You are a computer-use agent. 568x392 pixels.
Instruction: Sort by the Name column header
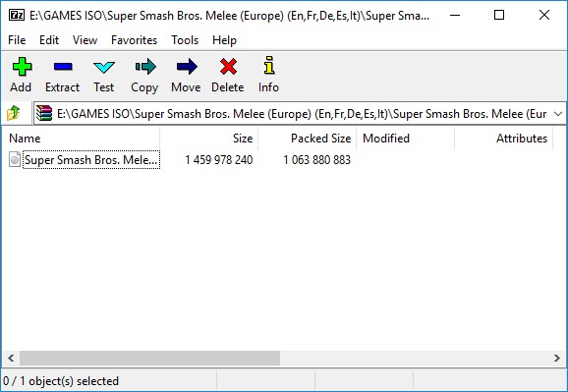coord(81,139)
